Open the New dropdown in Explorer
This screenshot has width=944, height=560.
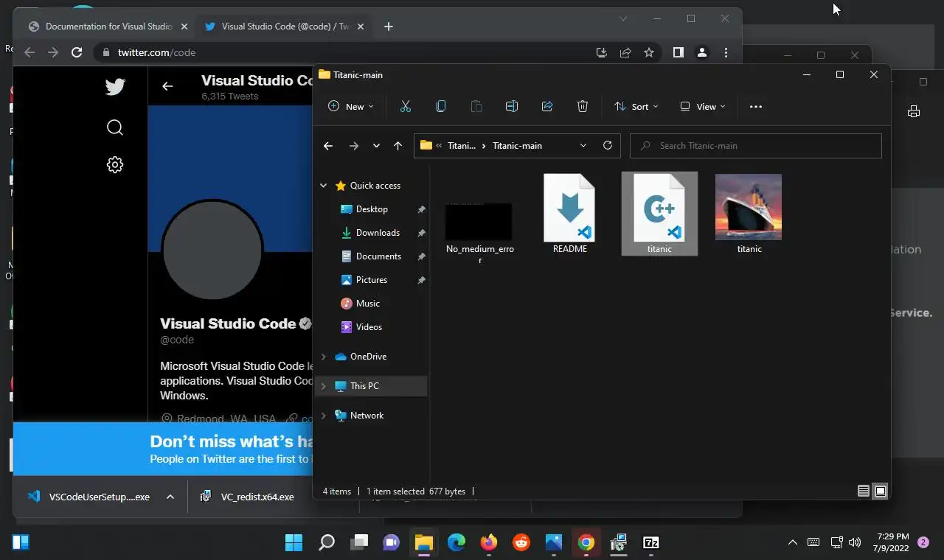point(351,106)
